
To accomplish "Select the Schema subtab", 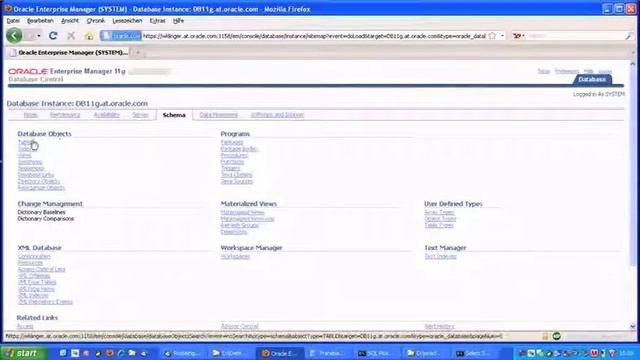I will pyautogui.click(x=174, y=115).
